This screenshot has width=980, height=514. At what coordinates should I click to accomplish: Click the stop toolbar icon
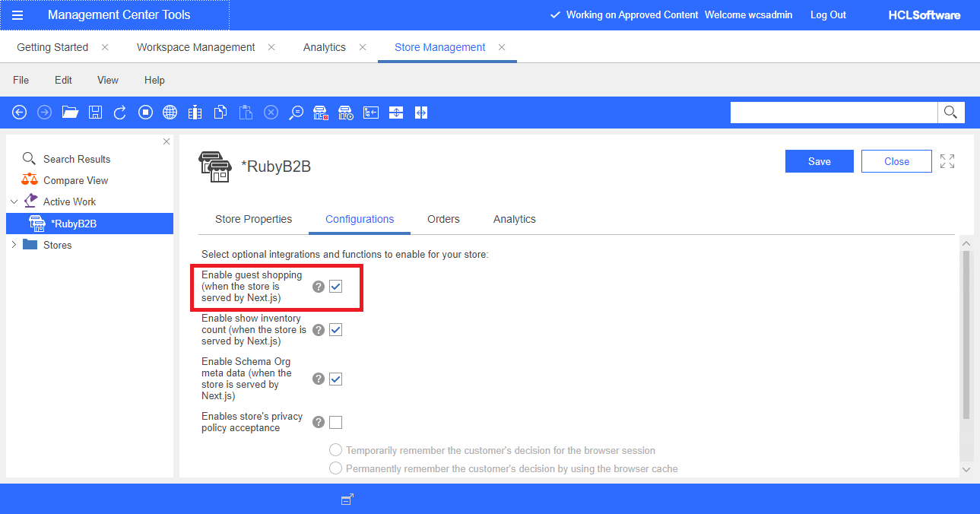click(x=145, y=113)
